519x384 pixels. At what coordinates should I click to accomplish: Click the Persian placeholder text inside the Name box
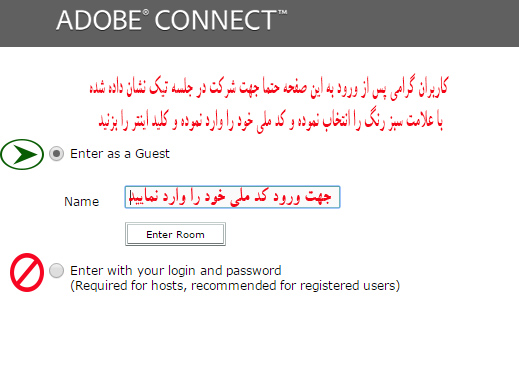click(x=231, y=197)
